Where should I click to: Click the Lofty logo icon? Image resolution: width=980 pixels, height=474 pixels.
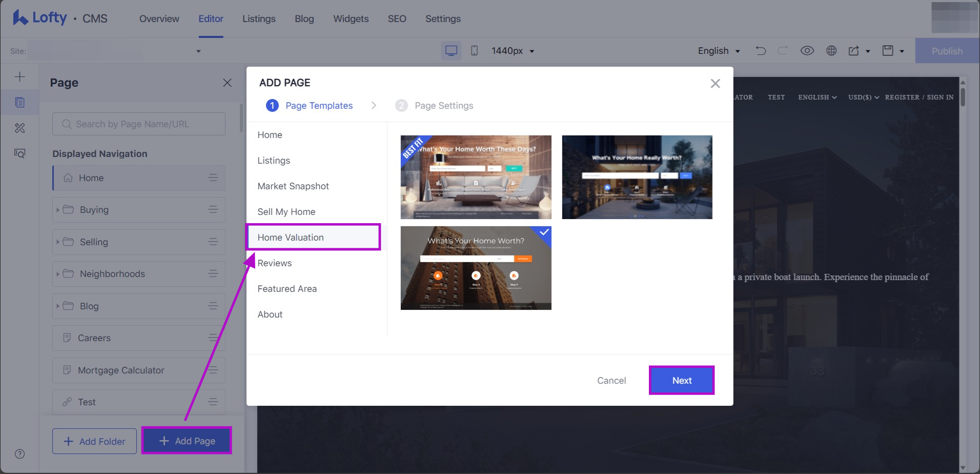[20, 18]
